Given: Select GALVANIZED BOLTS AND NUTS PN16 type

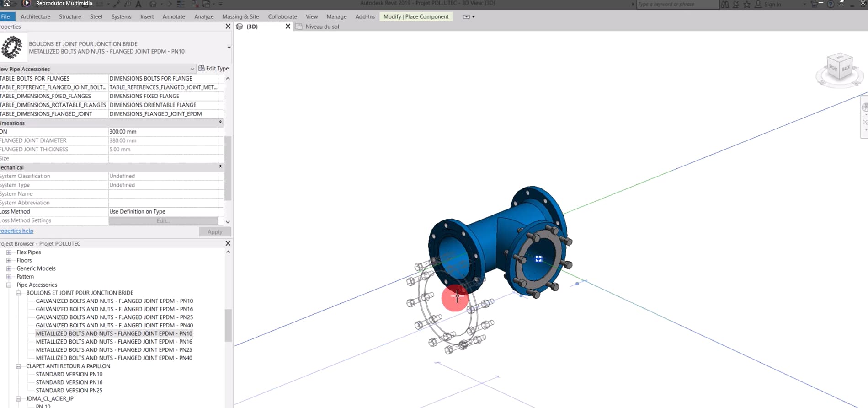Looking at the screenshot, I should (x=114, y=309).
